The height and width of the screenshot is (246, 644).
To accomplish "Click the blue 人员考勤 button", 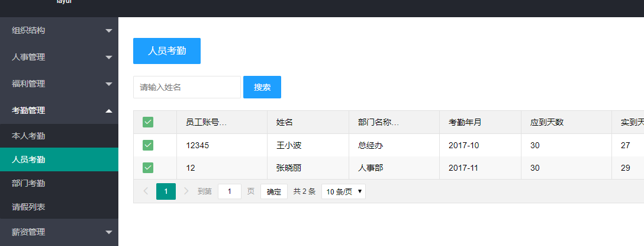I will point(167,51).
